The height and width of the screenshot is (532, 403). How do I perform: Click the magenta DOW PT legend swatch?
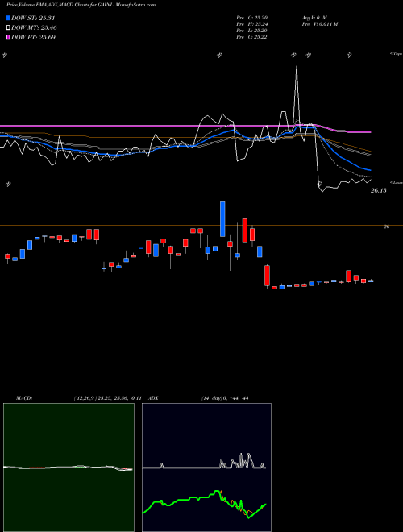pyautogui.click(x=8, y=37)
